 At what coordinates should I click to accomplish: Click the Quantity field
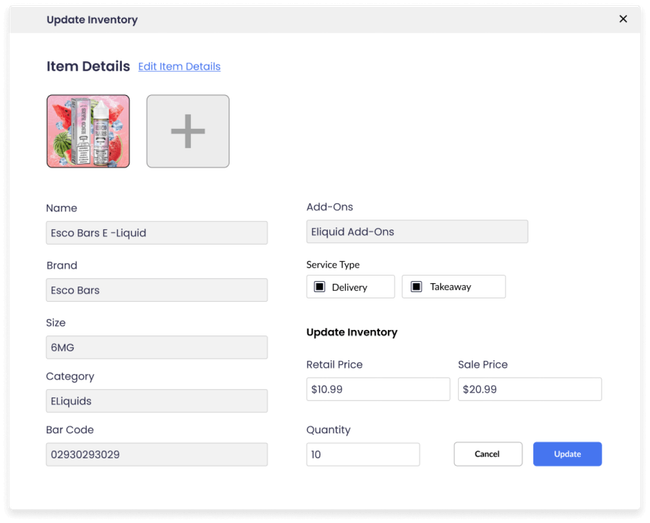click(363, 454)
